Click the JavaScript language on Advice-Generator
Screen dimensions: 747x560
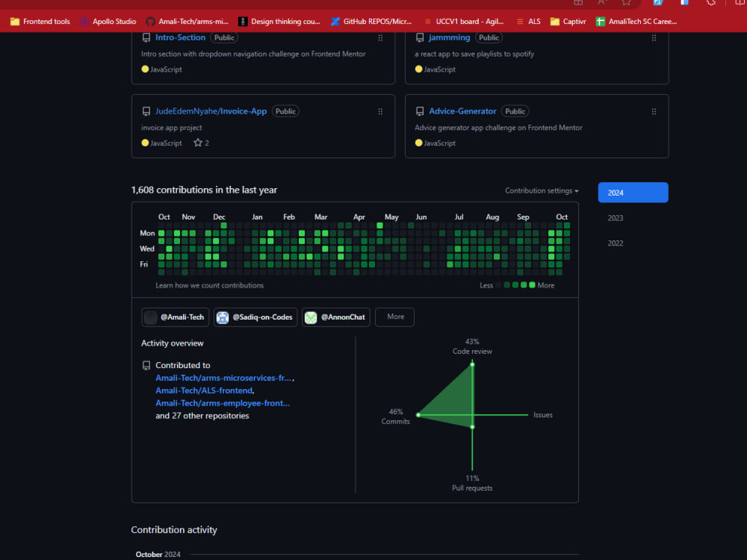click(x=435, y=143)
